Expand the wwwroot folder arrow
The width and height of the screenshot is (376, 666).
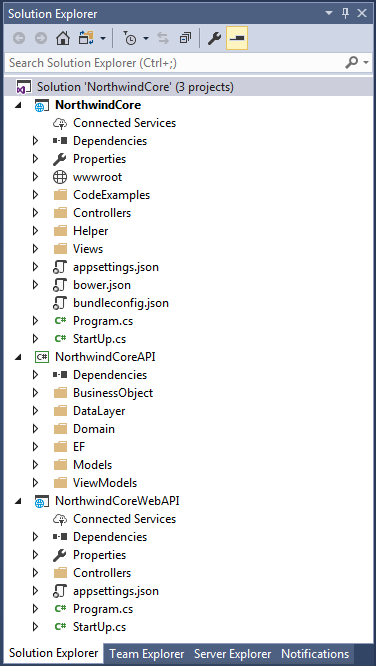coord(35,177)
